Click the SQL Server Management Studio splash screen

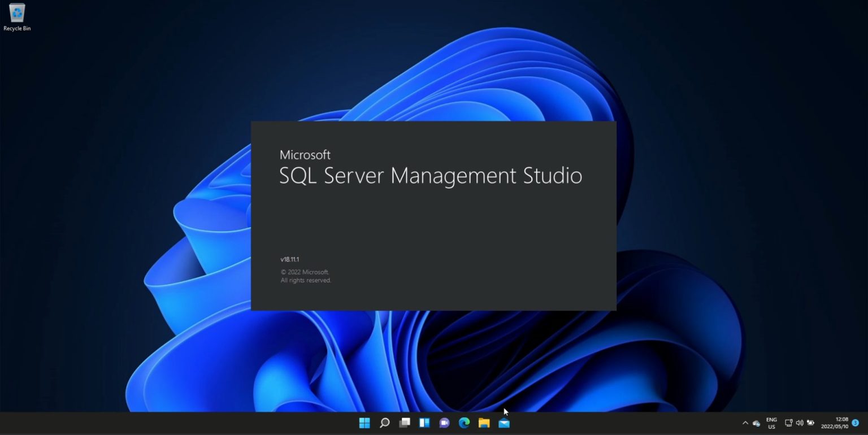click(x=433, y=215)
